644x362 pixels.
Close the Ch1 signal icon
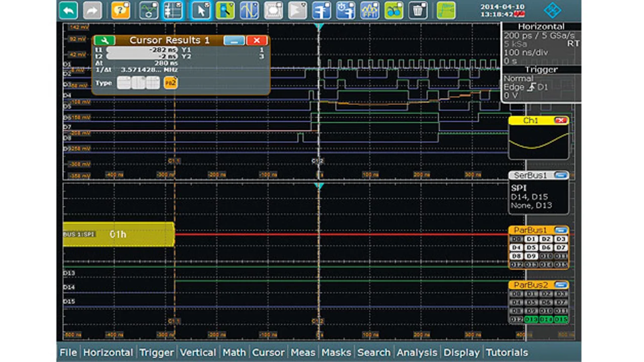click(560, 121)
